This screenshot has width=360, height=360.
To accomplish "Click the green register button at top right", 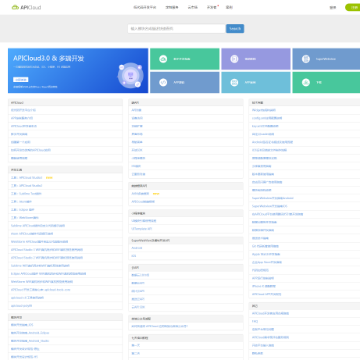I will coord(353,7).
